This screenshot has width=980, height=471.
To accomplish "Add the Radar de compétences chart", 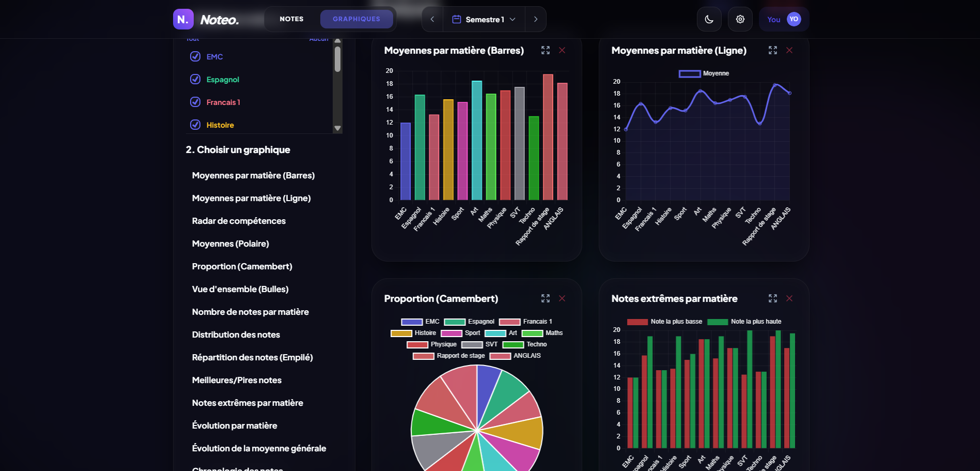I will coord(239,221).
